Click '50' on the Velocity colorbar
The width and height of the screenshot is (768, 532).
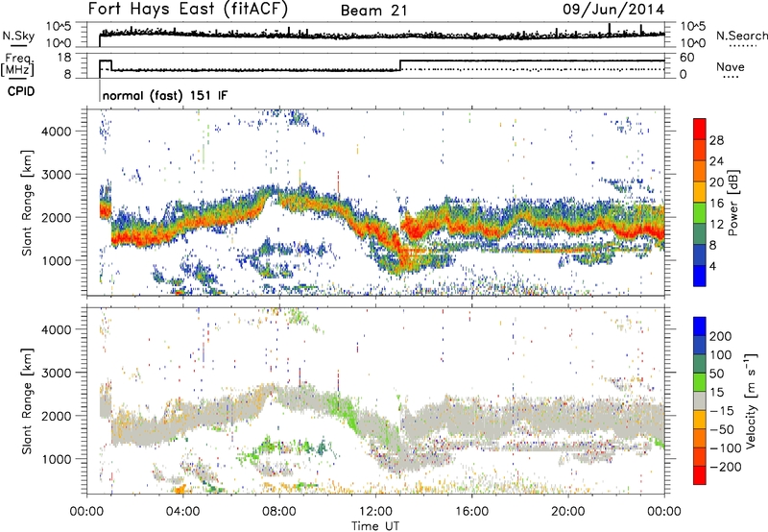coord(716,374)
